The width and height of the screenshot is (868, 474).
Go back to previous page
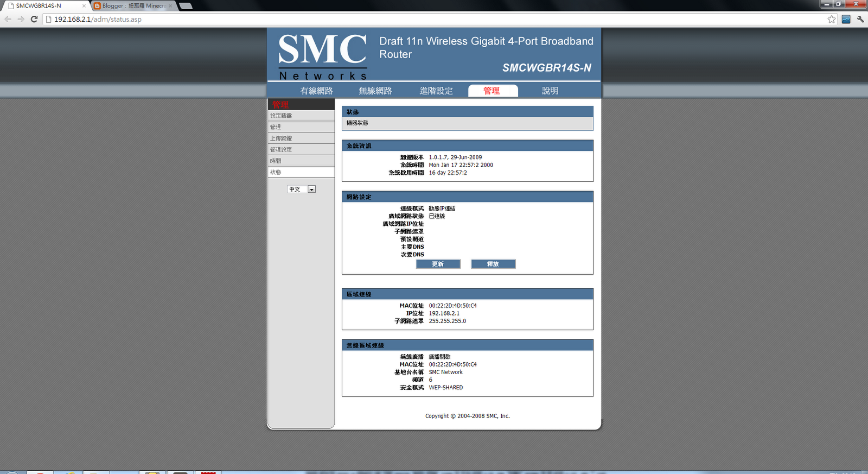(x=8, y=19)
